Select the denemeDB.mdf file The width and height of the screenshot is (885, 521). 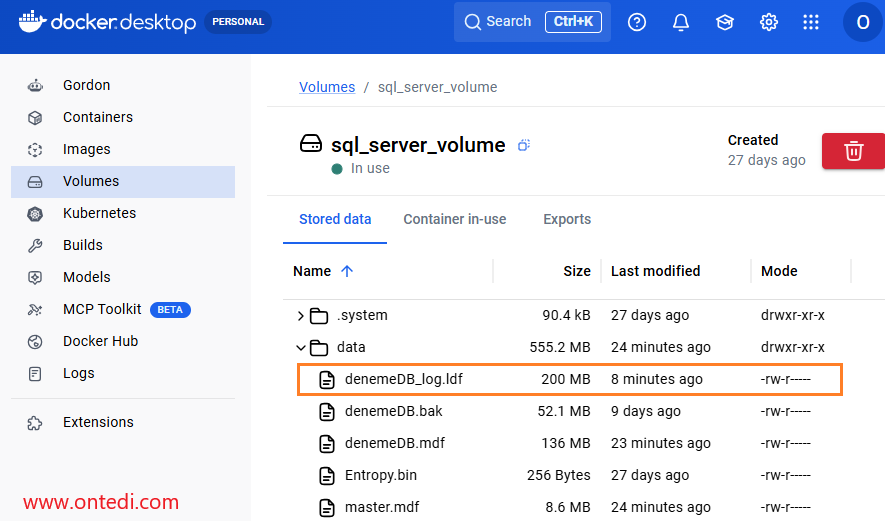(x=395, y=444)
